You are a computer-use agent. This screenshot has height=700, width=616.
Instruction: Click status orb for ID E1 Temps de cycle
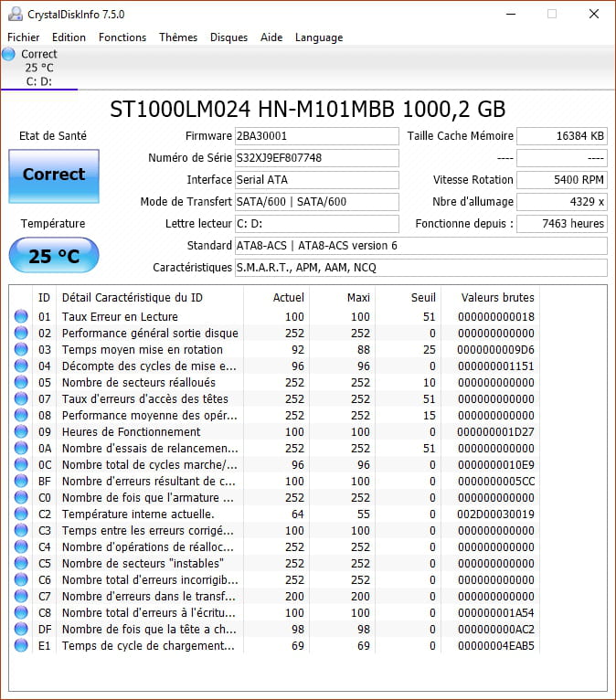click(x=21, y=645)
